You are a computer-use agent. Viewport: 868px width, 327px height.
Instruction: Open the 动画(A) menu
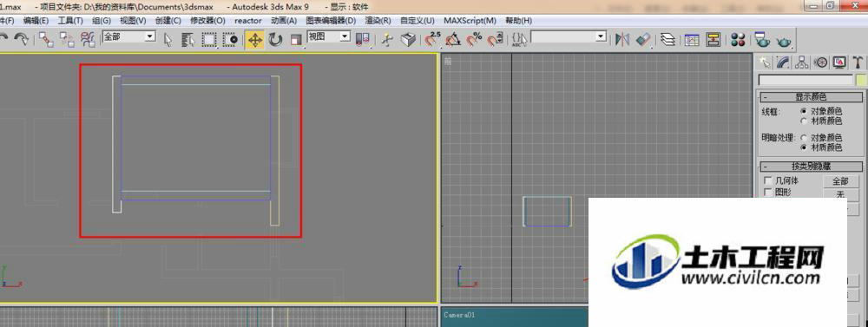pyautogui.click(x=284, y=21)
